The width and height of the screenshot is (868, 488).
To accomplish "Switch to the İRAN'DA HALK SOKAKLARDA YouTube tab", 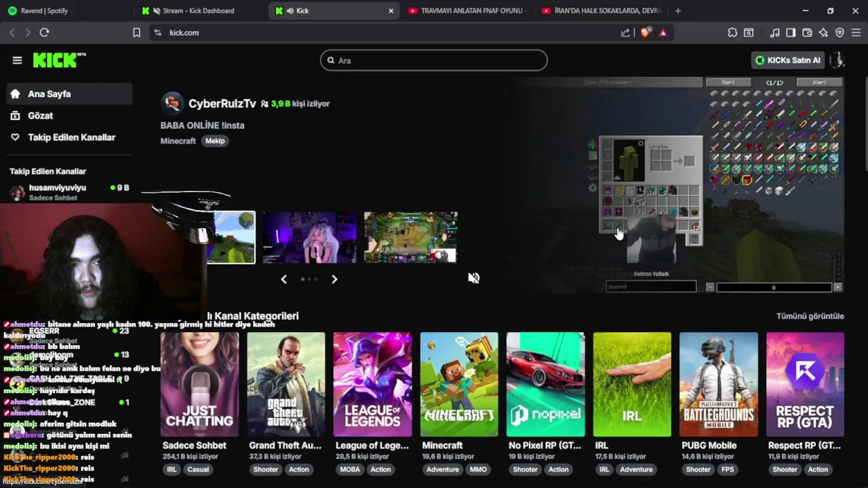I will coord(601,11).
